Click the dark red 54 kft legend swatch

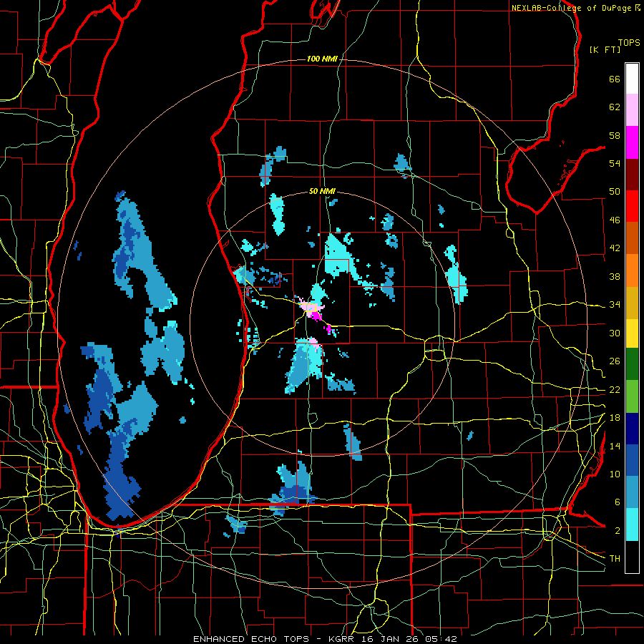[632, 174]
